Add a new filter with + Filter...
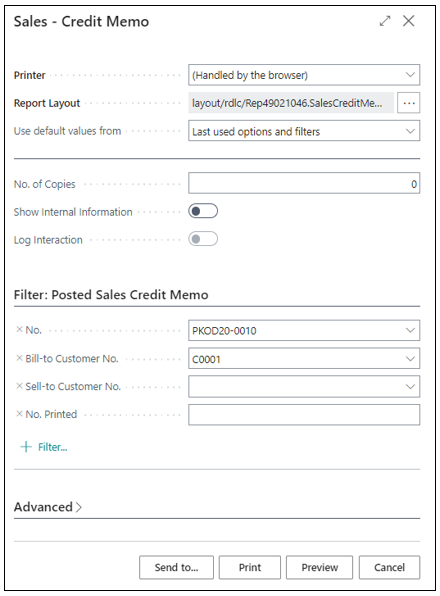The image size is (440, 596). point(44,447)
